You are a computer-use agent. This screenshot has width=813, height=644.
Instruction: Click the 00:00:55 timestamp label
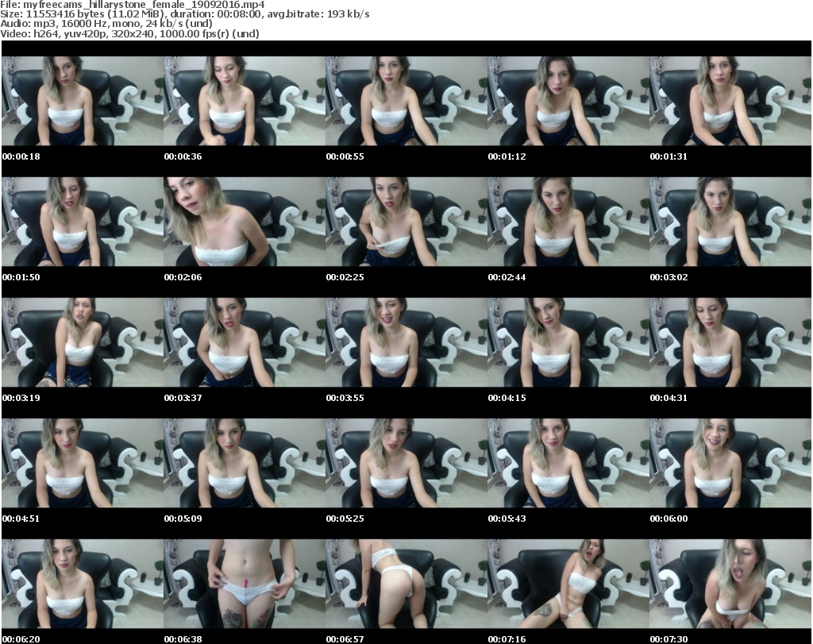[345, 156]
